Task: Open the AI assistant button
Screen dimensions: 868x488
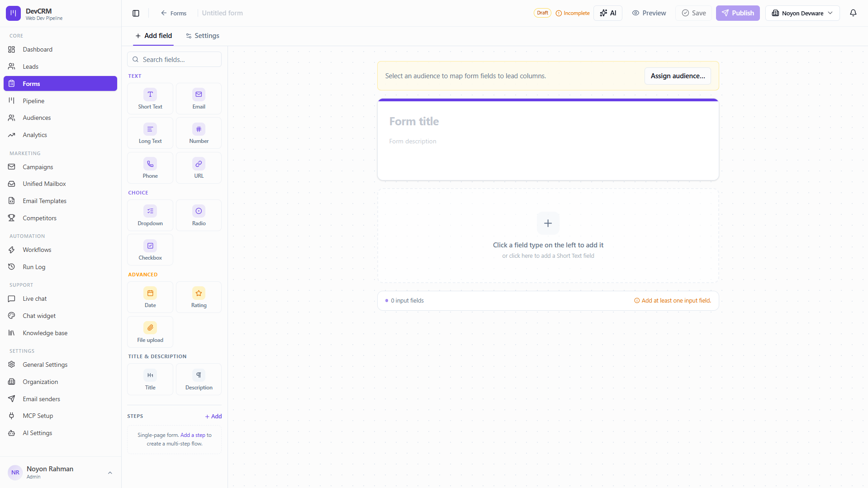Action: (607, 13)
